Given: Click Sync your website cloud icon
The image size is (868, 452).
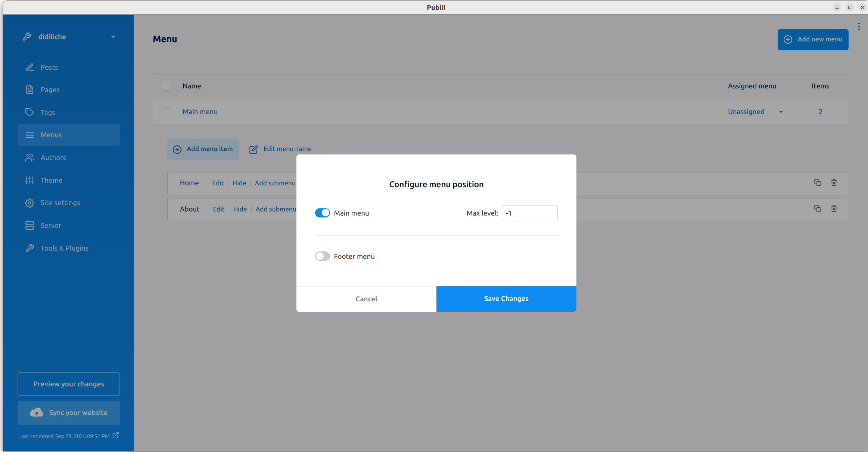Looking at the screenshot, I should [x=37, y=413].
